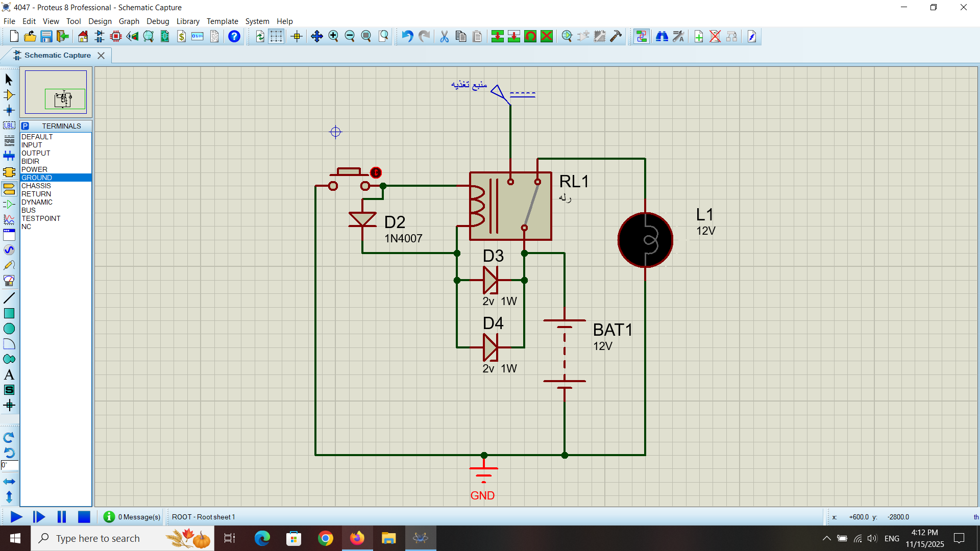980x551 pixels.
Task: Activate the Generator mode sine icon
Action: pos(9,250)
